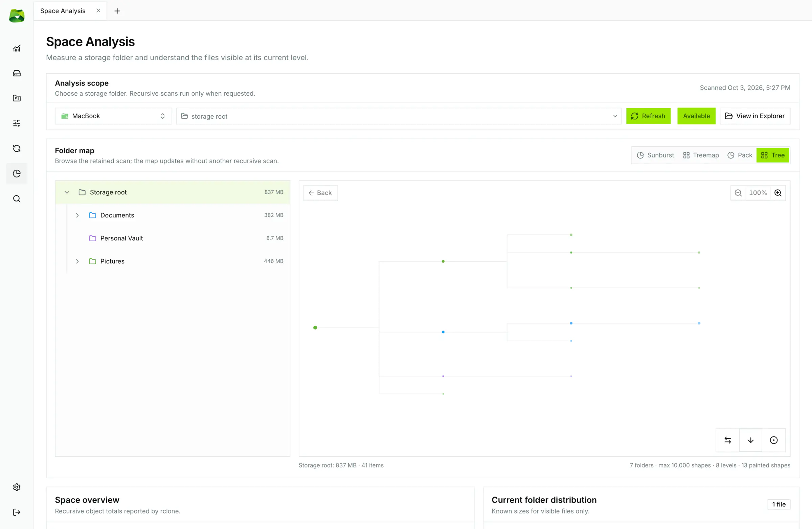Click the 1 file badge
This screenshot has width=812, height=529.
coord(779,504)
